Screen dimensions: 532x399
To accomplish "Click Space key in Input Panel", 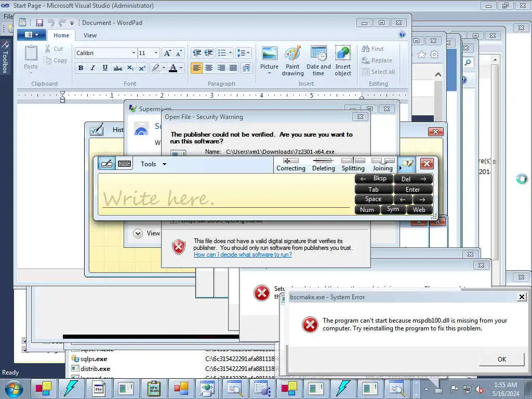I will click(x=374, y=199).
